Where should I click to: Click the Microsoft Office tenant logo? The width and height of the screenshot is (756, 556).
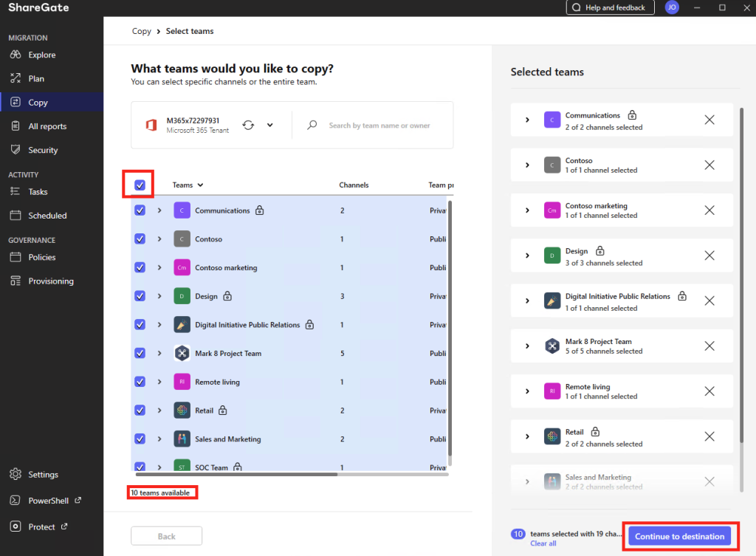151,126
